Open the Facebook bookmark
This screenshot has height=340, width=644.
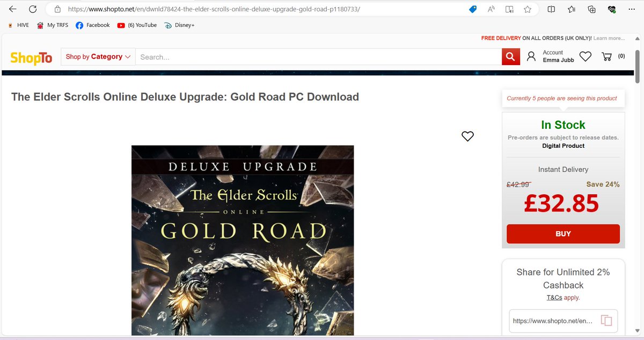click(x=92, y=25)
